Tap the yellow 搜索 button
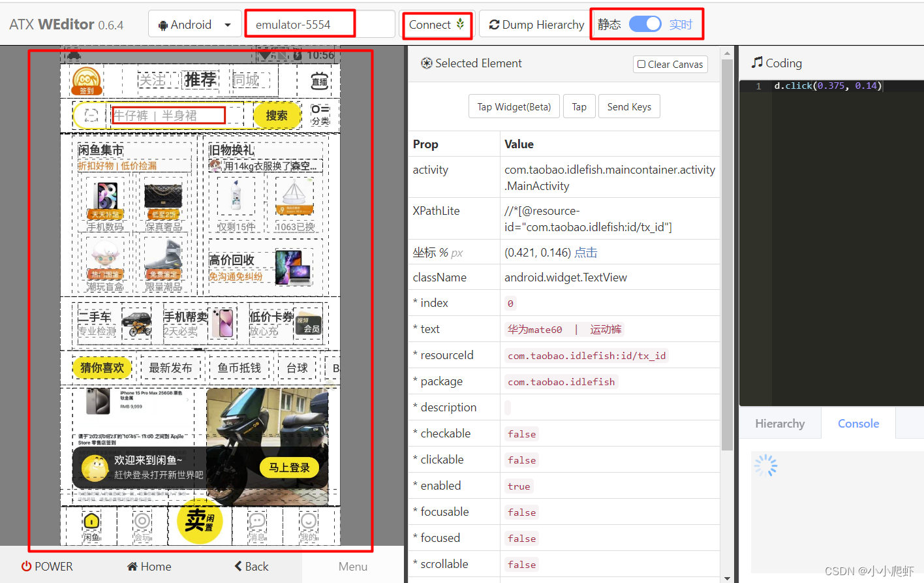 click(x=277, y=116)
